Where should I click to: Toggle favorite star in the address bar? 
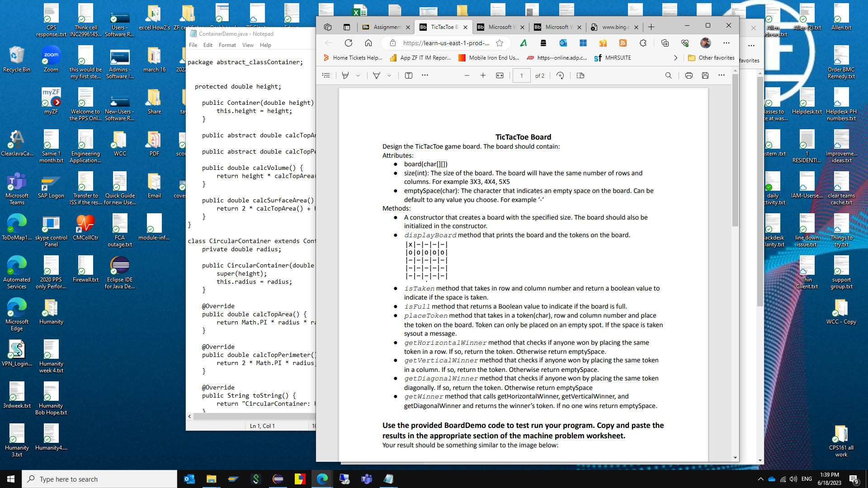click(500, 43)
